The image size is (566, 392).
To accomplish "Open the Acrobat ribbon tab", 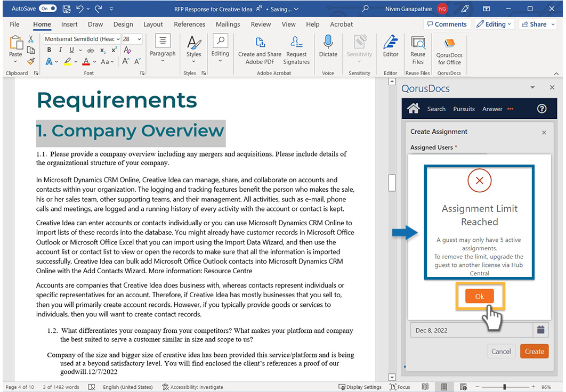I will (x=341, y=24).
